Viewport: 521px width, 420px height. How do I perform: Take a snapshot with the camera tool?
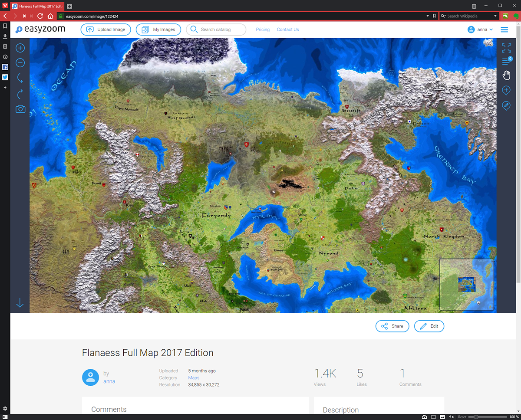point(20,109)
